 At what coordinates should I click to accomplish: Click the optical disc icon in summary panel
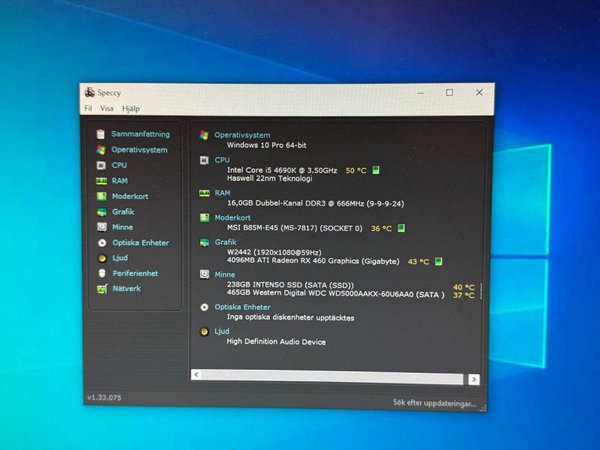(204, 307)
